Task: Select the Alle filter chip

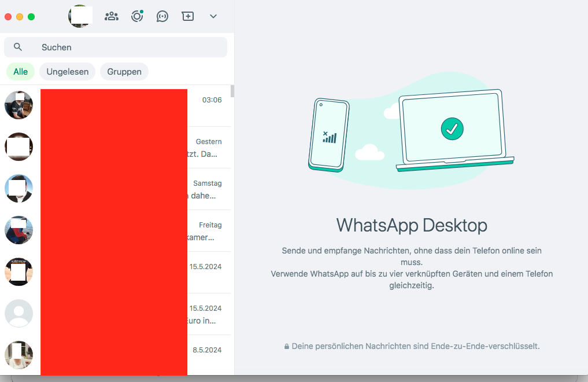Action: click(x=21, y=72)
